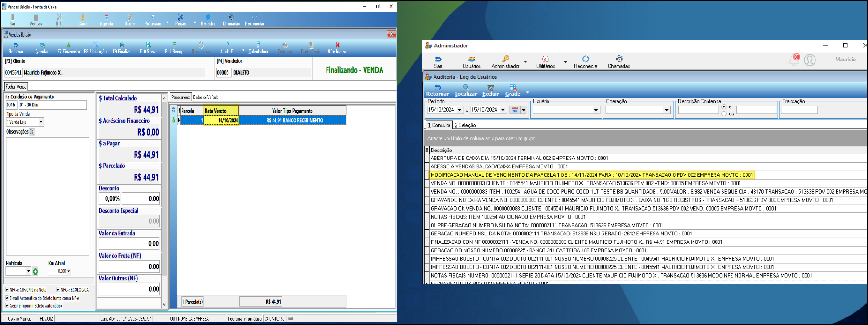
Task: Open the Agenda calendar icon
Action: tap(107, 20)
